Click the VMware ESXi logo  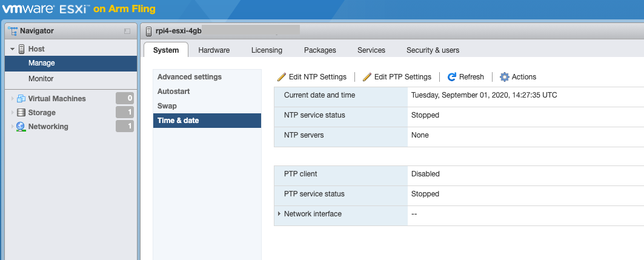click(x=45, y=8)
